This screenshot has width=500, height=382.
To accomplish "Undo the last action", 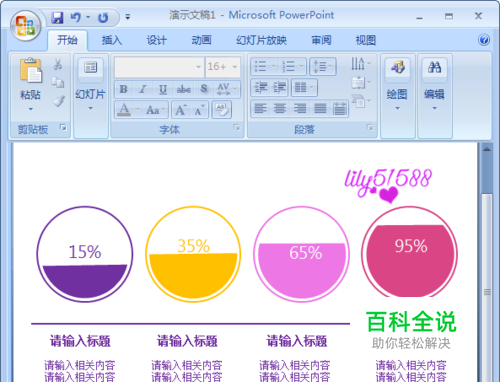I will point(76,17).
